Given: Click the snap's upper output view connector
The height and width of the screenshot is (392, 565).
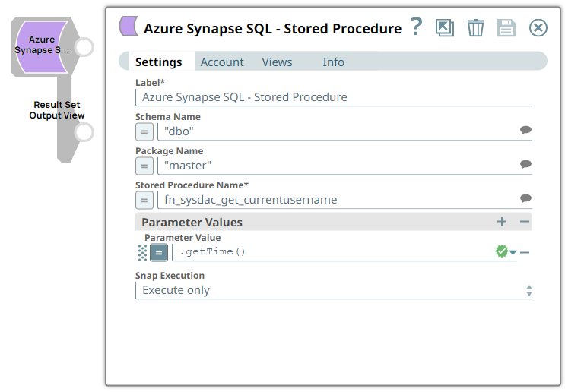Looking at the screenshot, I should click(x=84, y=47).
